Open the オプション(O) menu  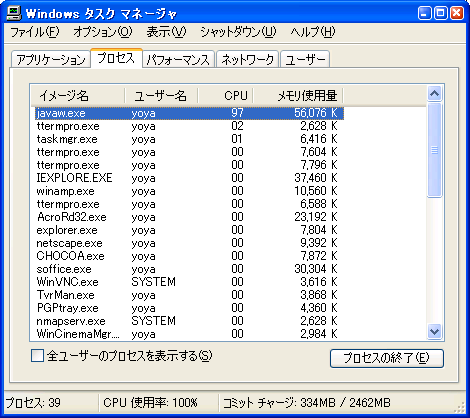click(103, 32)
